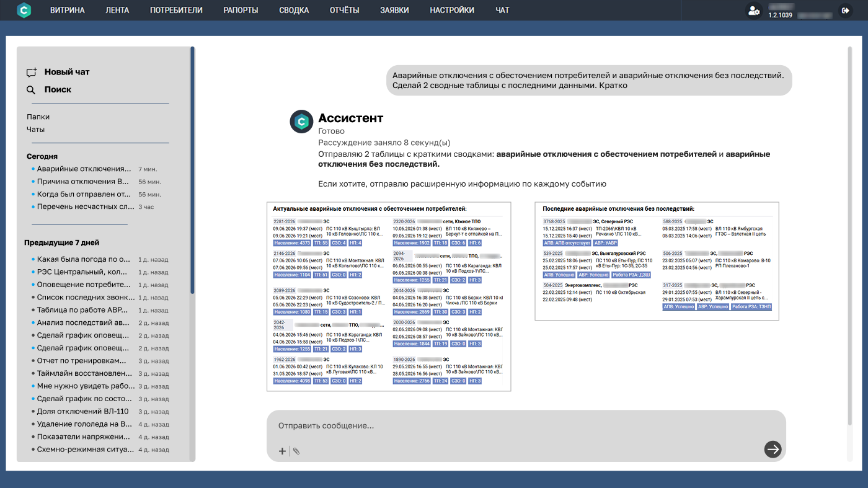Click the Отправить сообщение input field
Screen dimensions: 868x488
tap(526, 426)
